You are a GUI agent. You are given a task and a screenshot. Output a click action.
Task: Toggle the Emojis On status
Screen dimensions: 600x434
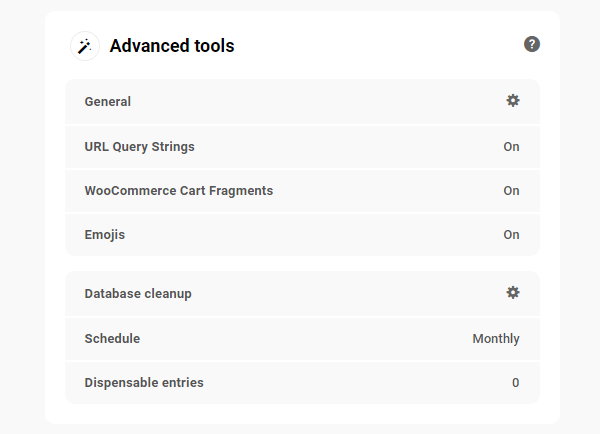511,235
